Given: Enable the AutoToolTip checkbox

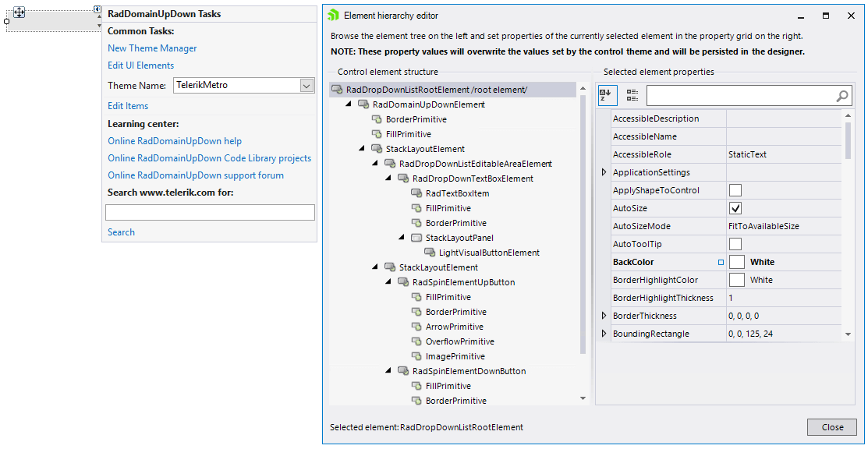Looking at the screenshot, I should [736, 243].
